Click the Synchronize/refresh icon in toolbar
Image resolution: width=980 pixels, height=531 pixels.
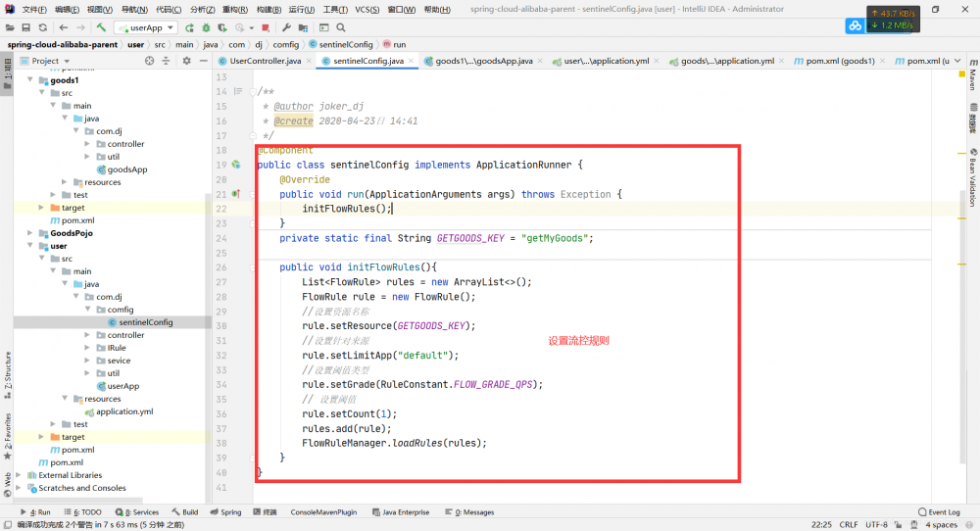coord(41,27)
